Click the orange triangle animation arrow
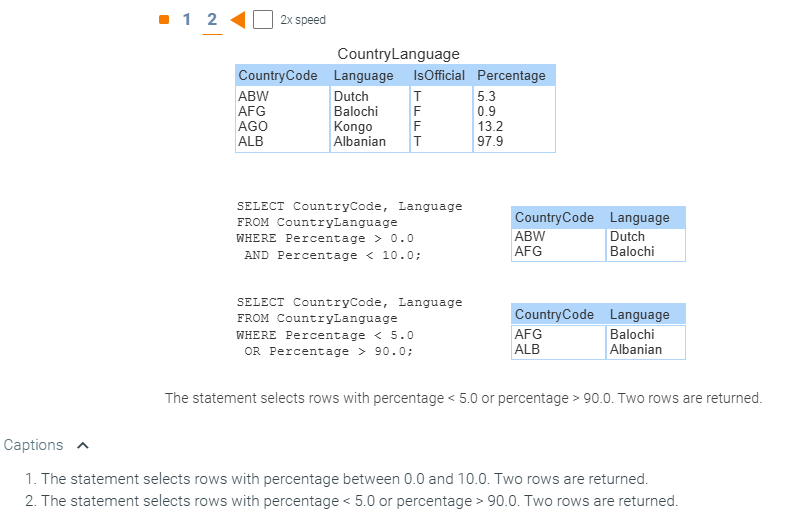The width and height of the screenshot is (807, 530). [237, 19]
